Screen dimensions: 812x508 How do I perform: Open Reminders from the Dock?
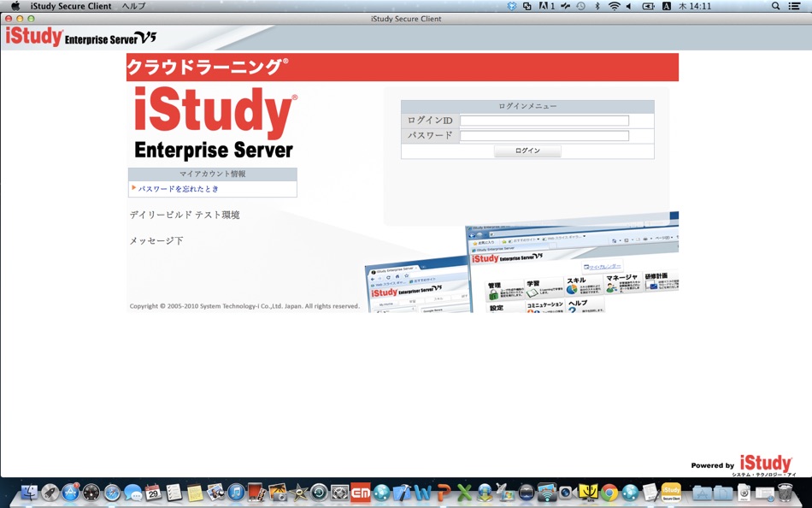coord(174,493)
